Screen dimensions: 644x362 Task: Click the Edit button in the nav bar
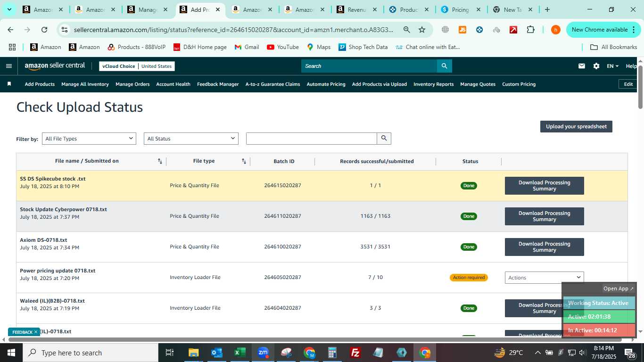(x=628, y=84)
